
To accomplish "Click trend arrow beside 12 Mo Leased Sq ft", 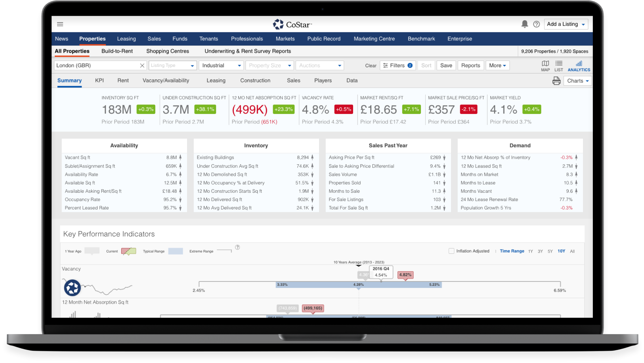I will click(576, 166).
